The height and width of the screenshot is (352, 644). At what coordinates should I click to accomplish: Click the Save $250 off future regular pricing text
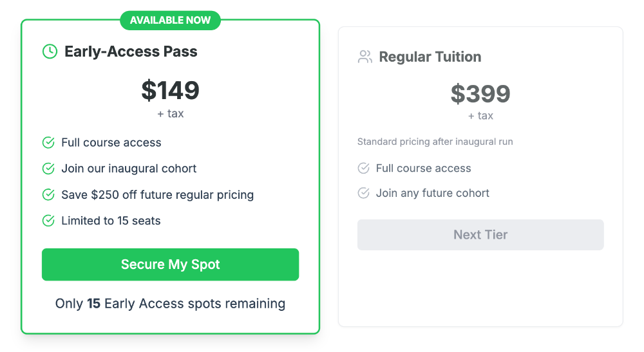click(157, 194)
